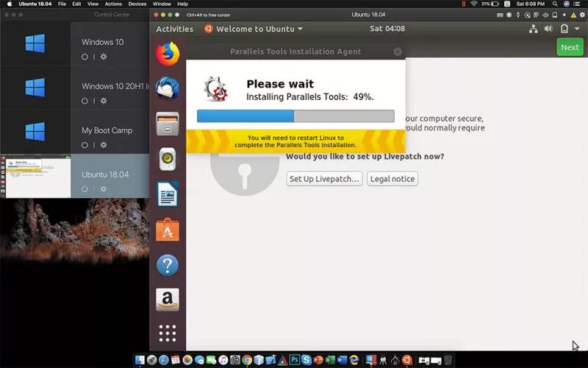Open the Window menu

coord(162,4)
